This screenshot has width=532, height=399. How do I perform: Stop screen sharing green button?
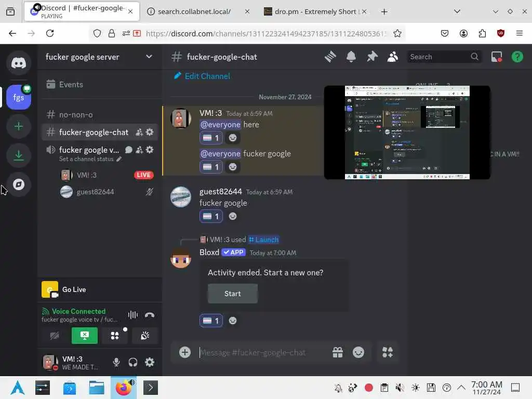[85, 336]
